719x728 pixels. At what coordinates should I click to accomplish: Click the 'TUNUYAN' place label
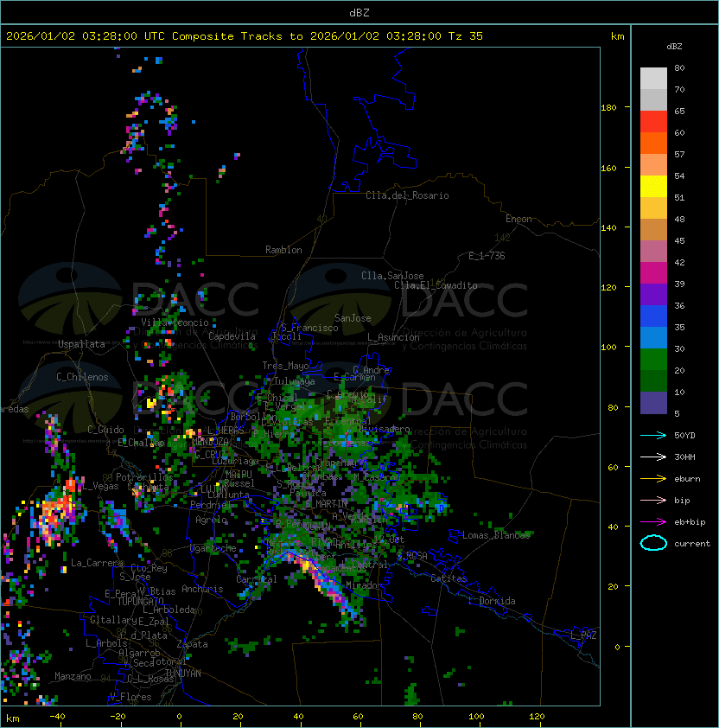pos(183,674)
